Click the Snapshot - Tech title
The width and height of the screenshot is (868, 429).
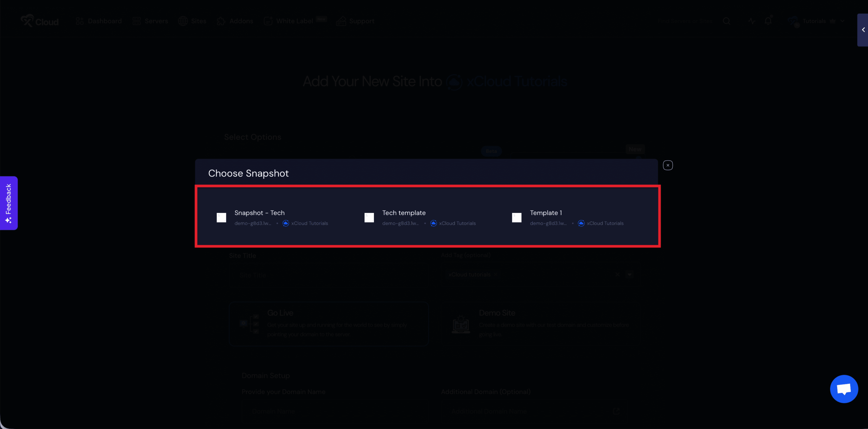[259, 213]
